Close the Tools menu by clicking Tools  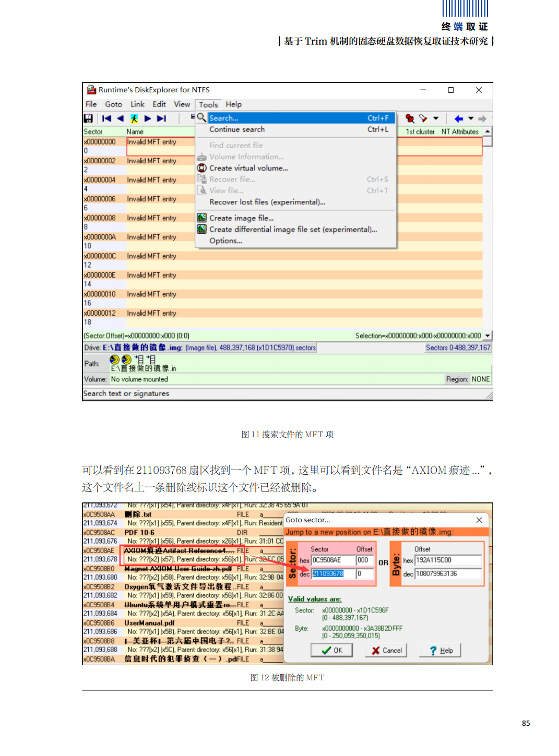pyautogui.click(x=208, y=105)
